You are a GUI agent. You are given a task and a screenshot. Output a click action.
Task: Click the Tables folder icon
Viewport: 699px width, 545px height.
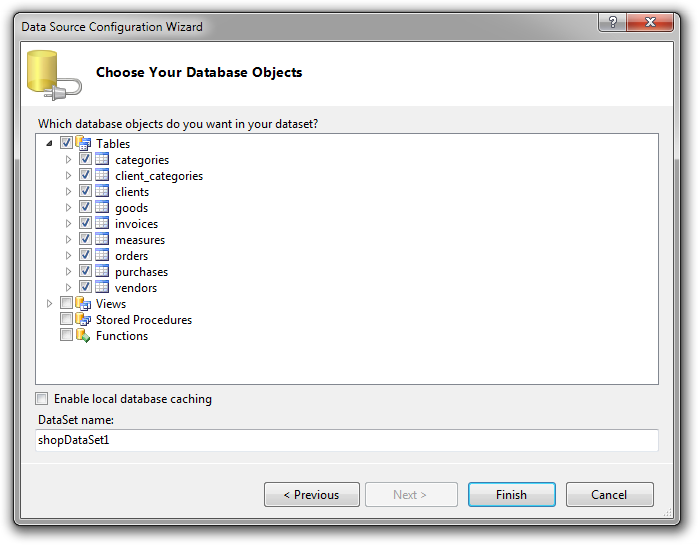pyautogui.click(x=83, y=143)
